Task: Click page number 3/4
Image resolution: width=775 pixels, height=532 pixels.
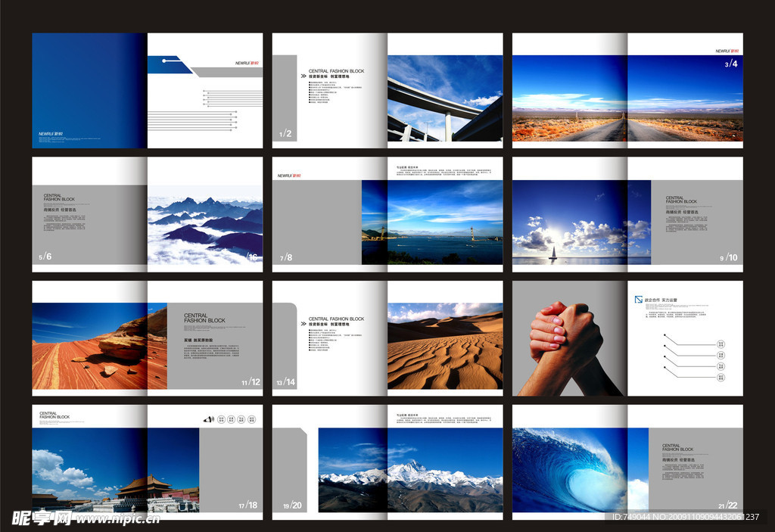Action: 731,64
